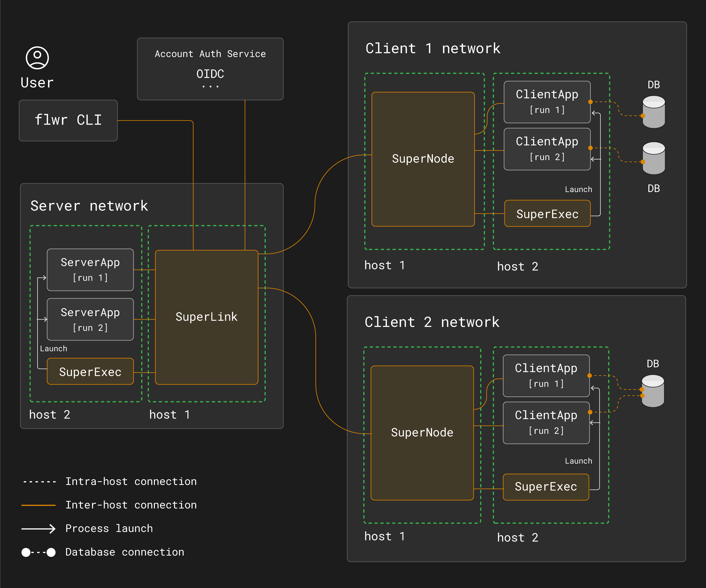Select ClientApp [run 2] in Client 2 network
The width and height of the screenshot is (706, 588).
pyautogui.click(x=546, y=423)
